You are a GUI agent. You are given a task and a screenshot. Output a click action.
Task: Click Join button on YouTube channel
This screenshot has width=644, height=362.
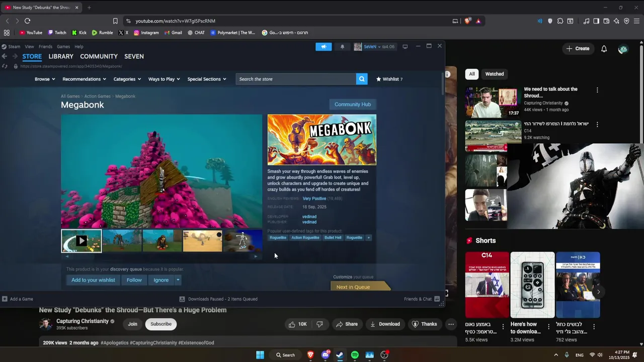[132, 324]
